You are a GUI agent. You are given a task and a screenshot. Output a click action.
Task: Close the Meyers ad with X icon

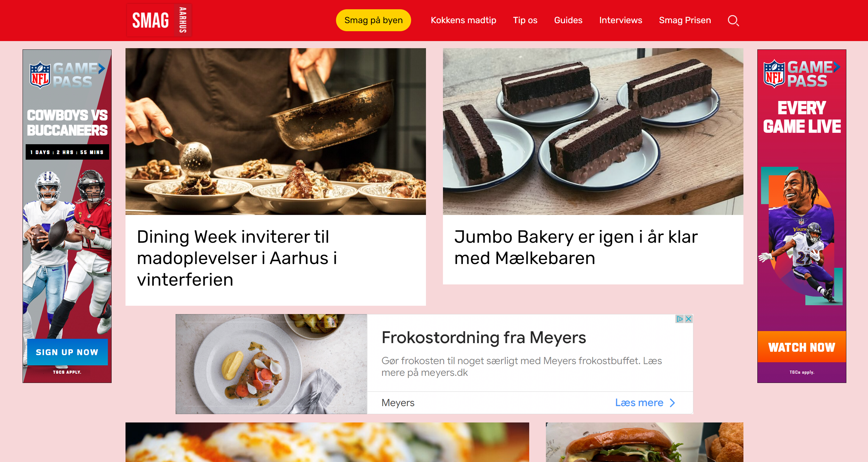(x=688, y=318)
